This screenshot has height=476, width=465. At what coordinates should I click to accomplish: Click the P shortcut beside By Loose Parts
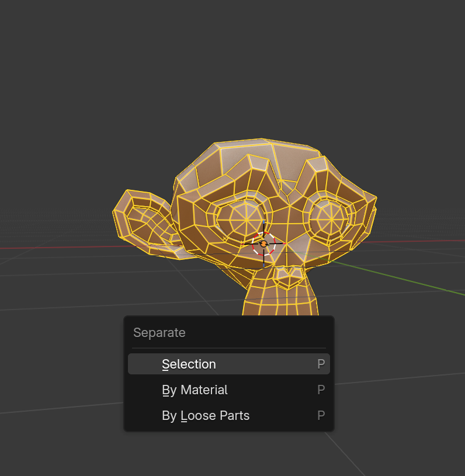(x=321, y=415)
